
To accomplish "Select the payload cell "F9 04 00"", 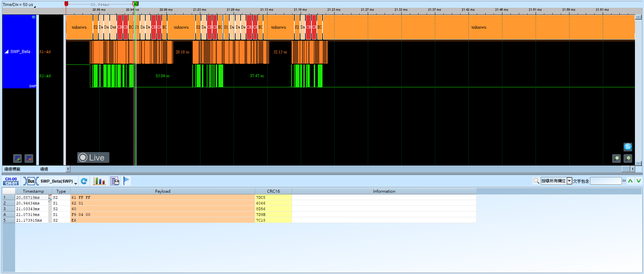I will (162, 215).
